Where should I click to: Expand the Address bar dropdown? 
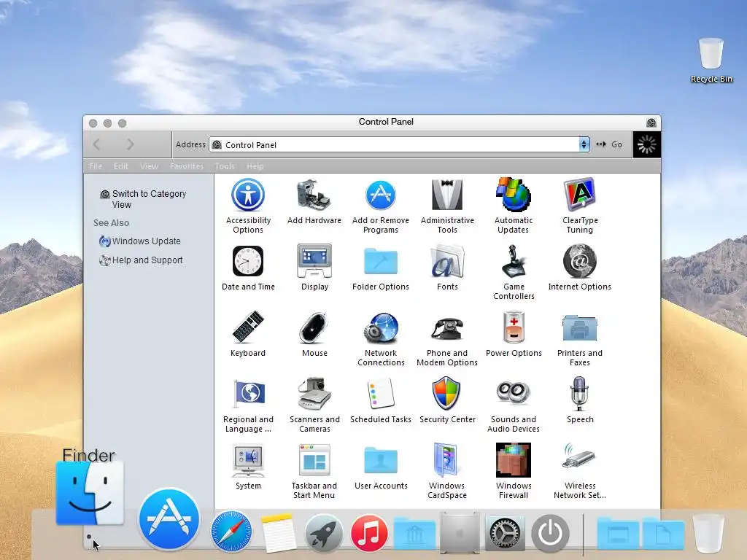(584, 144)
